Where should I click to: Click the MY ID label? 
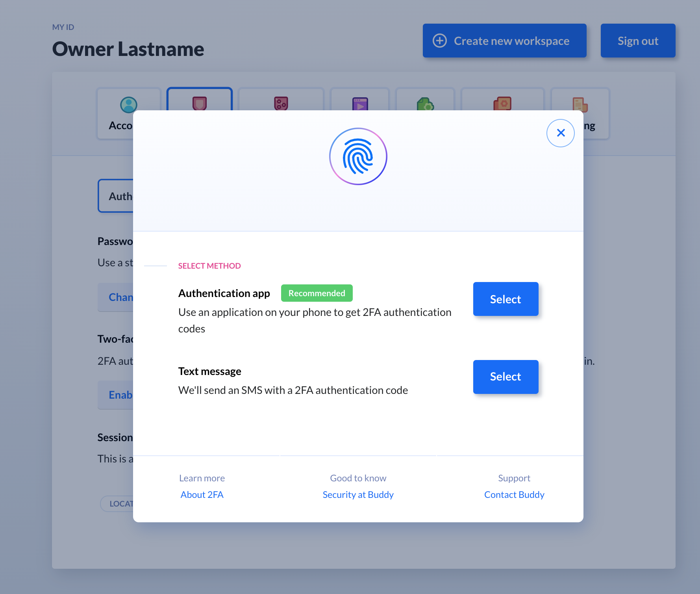(x=63, y=27)
